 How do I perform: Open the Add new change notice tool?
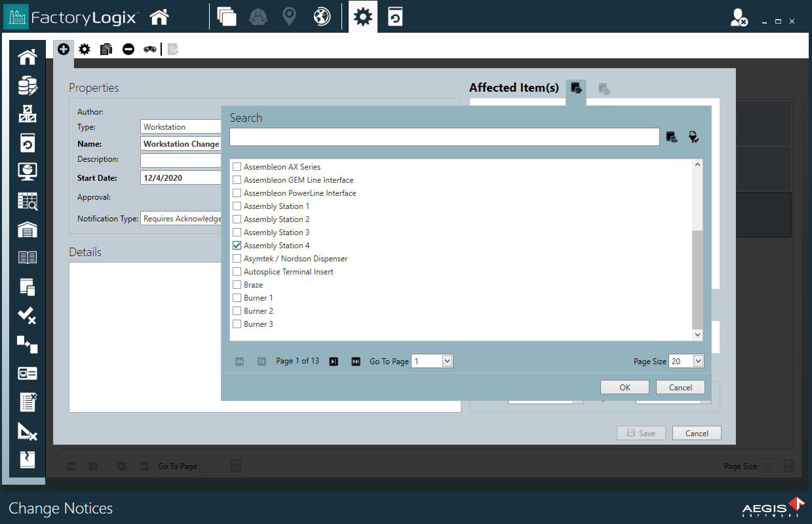(64, 48)
